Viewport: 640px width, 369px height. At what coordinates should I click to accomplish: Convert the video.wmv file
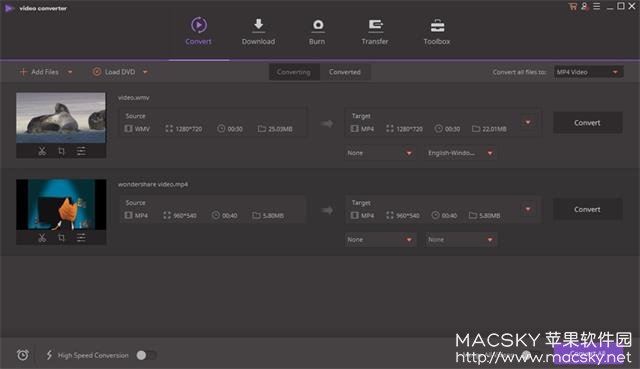click(x=587, y=122)
